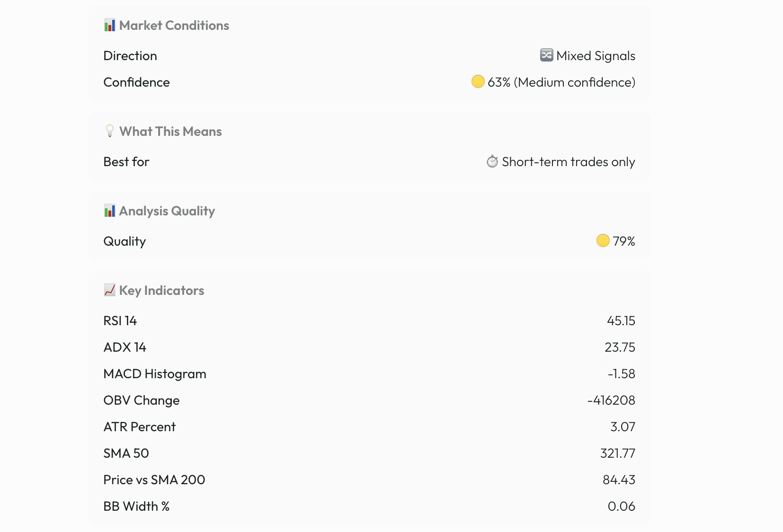Click the Key Indicators section title
The image size is (783, 532).
(x=161, y=291)
